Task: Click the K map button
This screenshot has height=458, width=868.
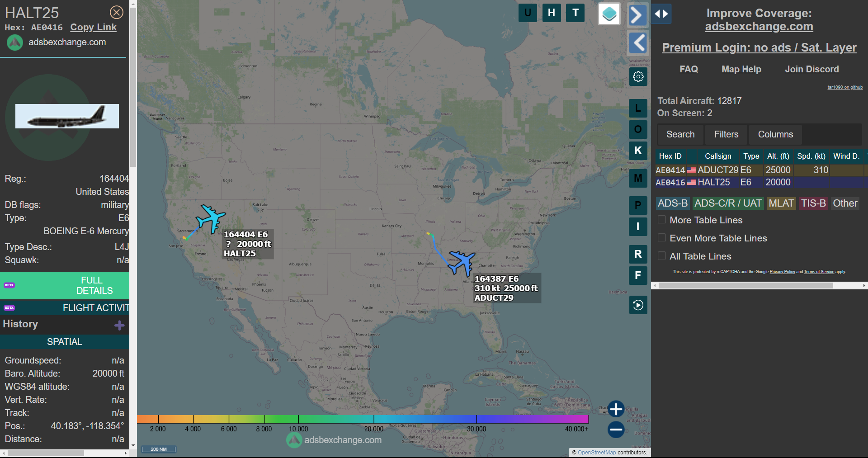Action: 638,151
